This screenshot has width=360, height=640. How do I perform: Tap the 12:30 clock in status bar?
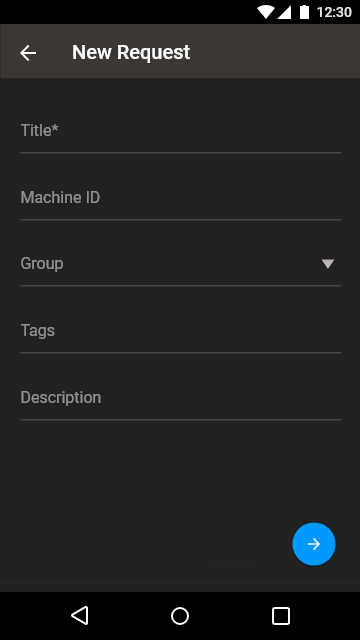334,12
